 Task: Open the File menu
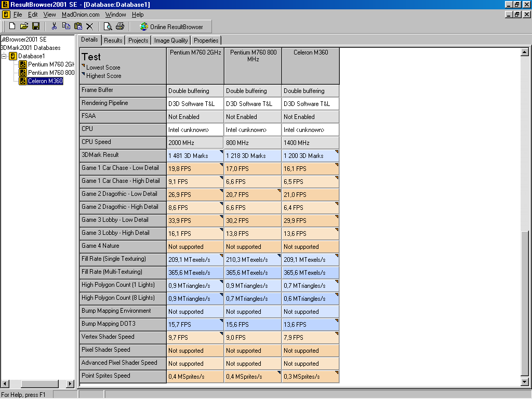click(18, 15)
